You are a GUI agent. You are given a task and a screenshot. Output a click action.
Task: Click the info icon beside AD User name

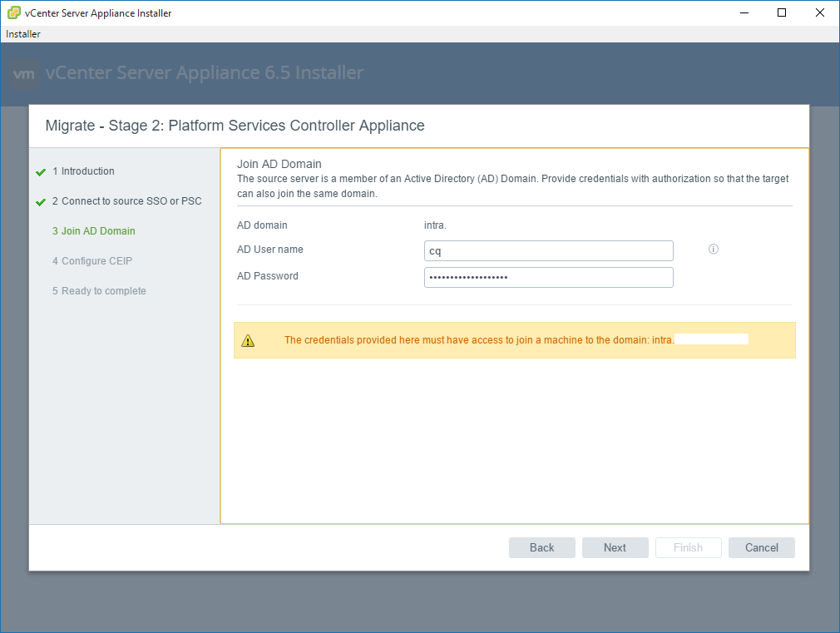pyautogui.click(x=713, y=250)
